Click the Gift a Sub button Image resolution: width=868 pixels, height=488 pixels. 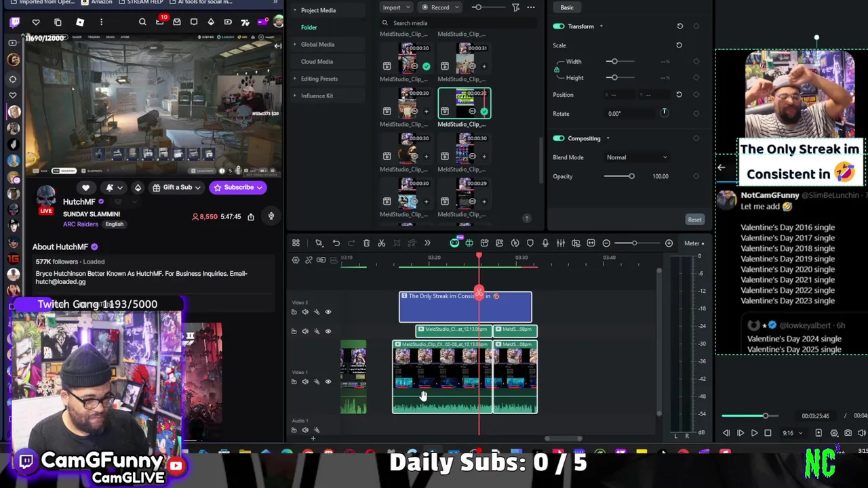click(x=176, y=187)
